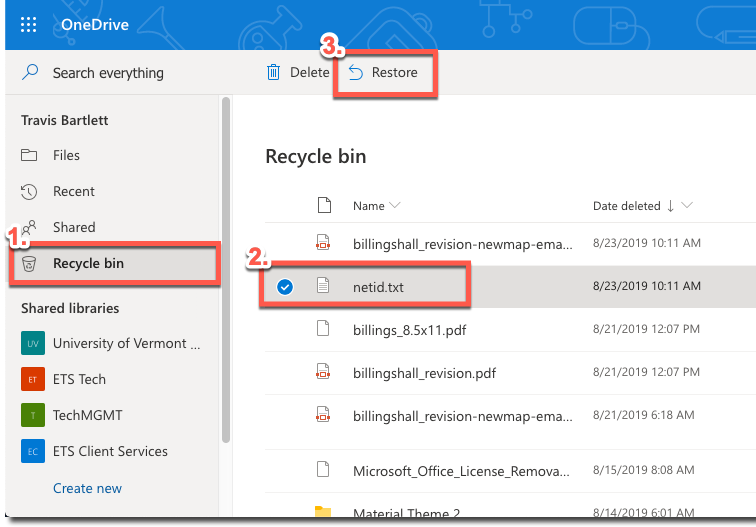756x527 pixels.
Task: Select the Microsoft_Office_License_Remova... file name
Action: click(x=461, y=471)
